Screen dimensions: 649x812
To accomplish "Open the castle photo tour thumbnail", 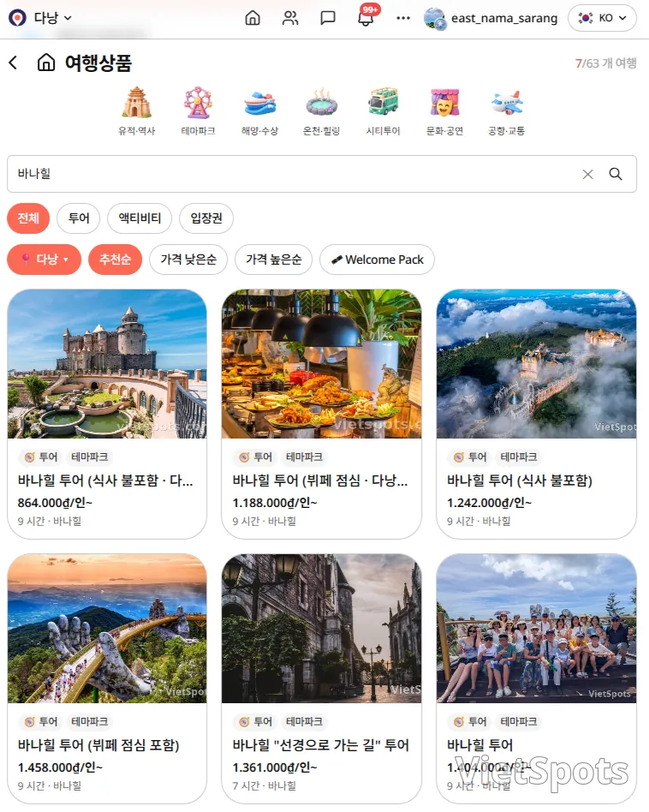I will coord(107,364).
